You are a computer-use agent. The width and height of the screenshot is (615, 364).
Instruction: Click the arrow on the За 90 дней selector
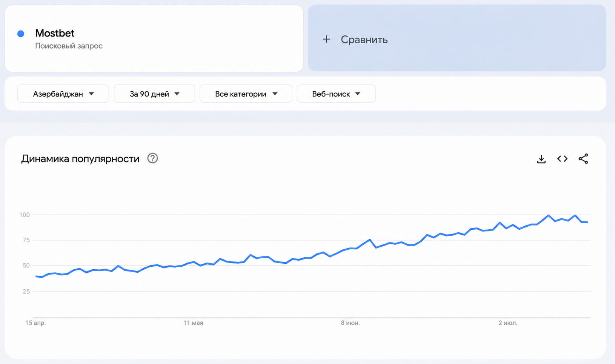[177, 94]
